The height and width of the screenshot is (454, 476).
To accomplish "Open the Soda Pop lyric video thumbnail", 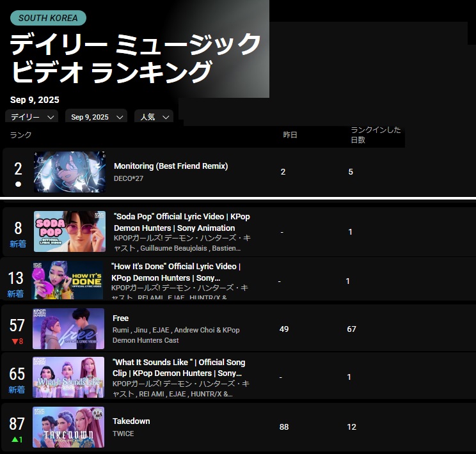I will (x=69, y=231).
